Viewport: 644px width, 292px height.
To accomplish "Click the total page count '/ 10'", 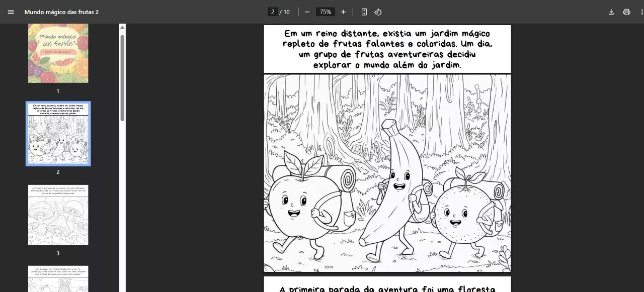I will [x=285, y=12].
